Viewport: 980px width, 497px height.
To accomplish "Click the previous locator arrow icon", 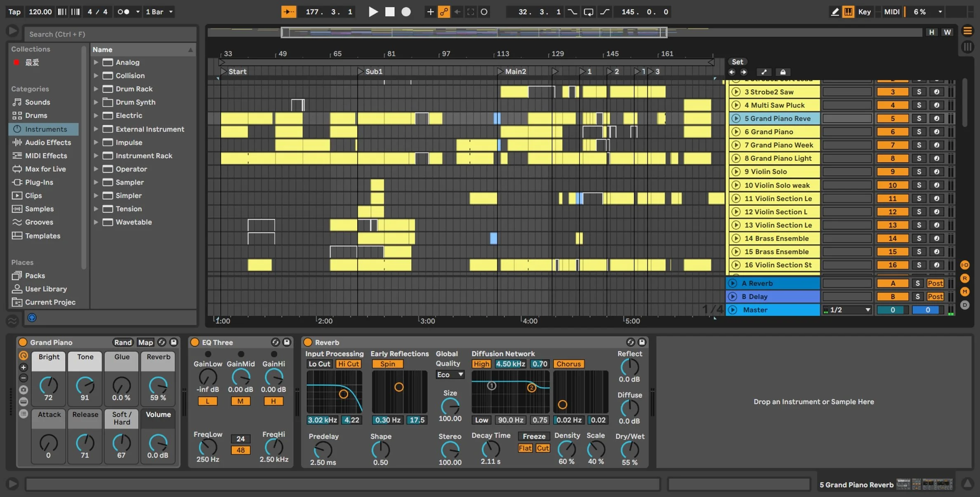I will click(x=732, y=72).
